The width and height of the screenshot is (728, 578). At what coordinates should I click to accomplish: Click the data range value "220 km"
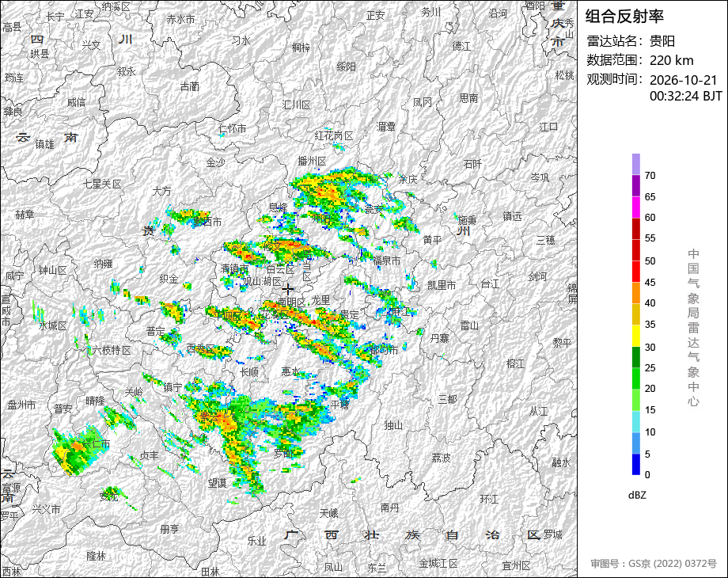671,60
